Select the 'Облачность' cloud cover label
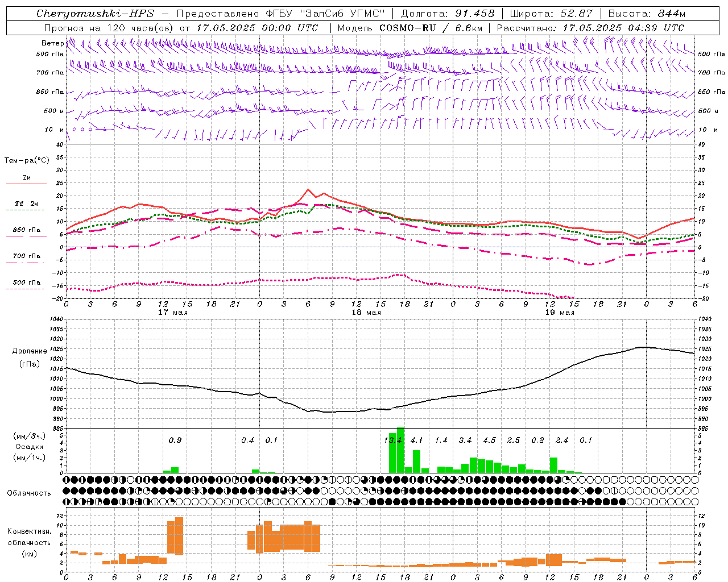The height and width of the screenshot is (582, 728). point(29,493)
